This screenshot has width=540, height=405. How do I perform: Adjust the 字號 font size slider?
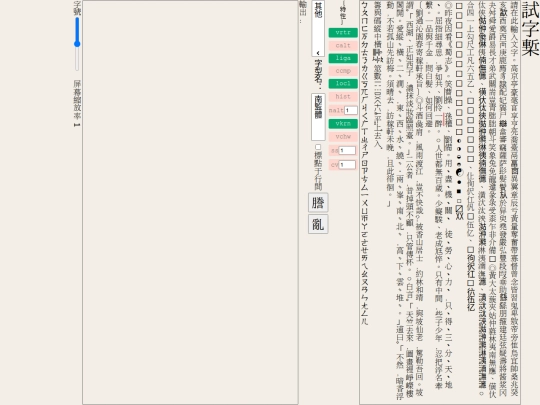click(x=77, y=43)
